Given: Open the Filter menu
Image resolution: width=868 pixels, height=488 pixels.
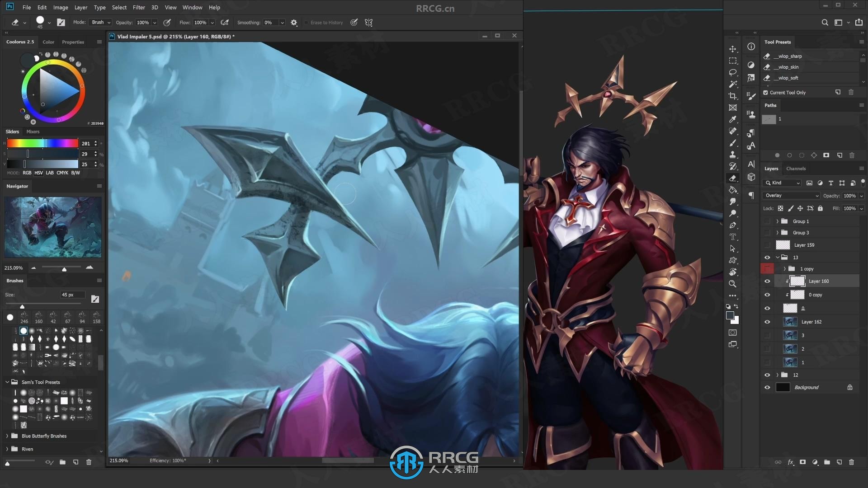Looking at the screenshot, I should click(139, 7).
